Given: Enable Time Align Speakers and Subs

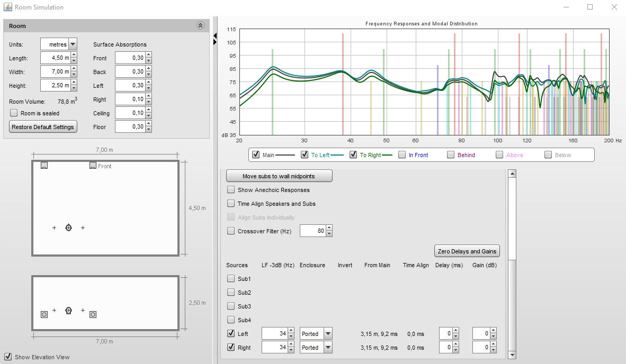Looking at the screenshot, I should (231, 203).
